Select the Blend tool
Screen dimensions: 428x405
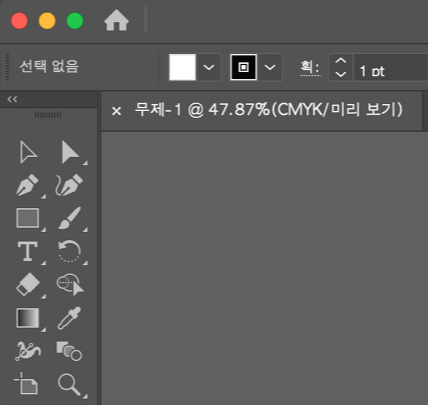point(69,351)
